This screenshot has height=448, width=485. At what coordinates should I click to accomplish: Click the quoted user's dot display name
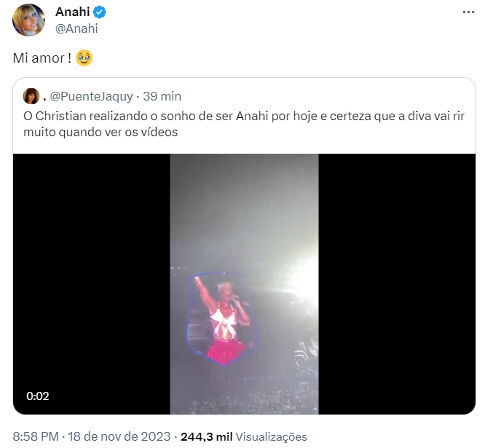pyautogui.click(x=45, y=96)
